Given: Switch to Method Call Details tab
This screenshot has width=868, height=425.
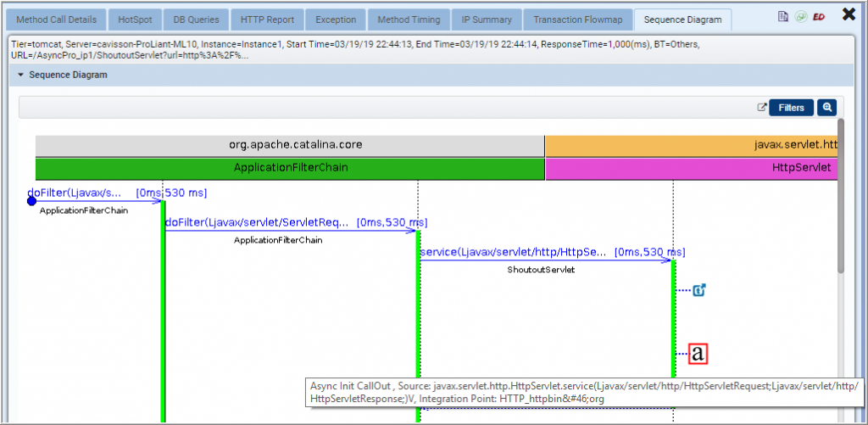Looking at the screenshot, I should pos(57,20).
